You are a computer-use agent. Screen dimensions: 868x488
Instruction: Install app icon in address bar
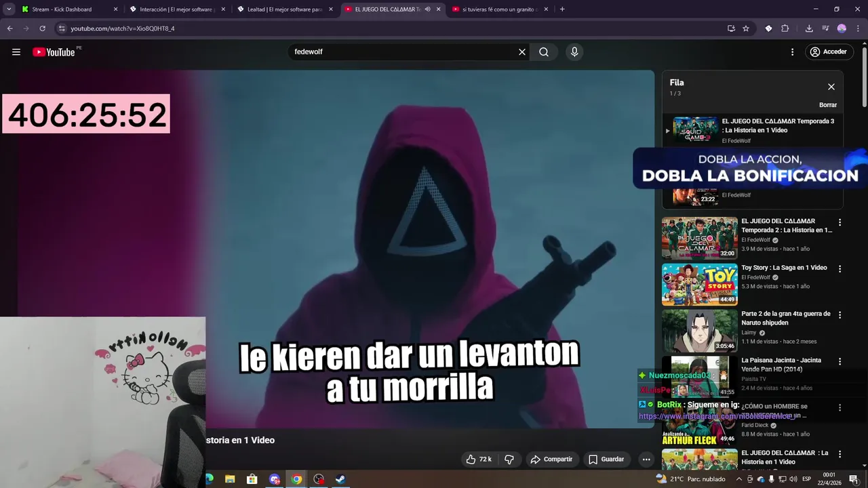pyautogui.click(x=731, y=28)
